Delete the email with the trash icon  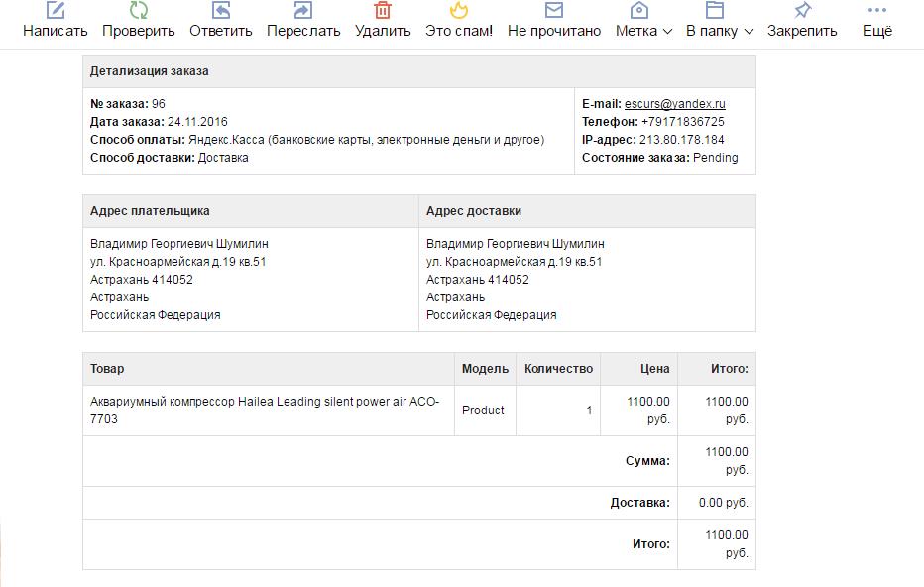tap(383, 10)
